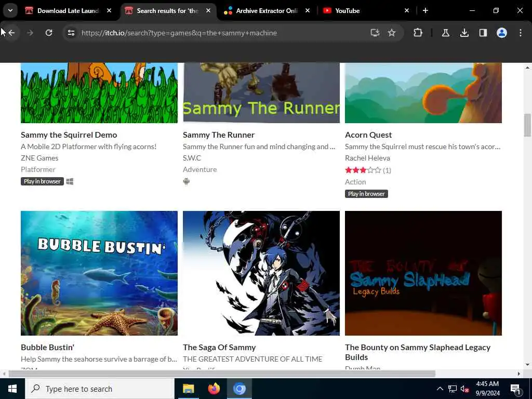This screenshot has width=532, height=399.
Task: Click Bubble Bustin' title link
Action: click(47, 348)
